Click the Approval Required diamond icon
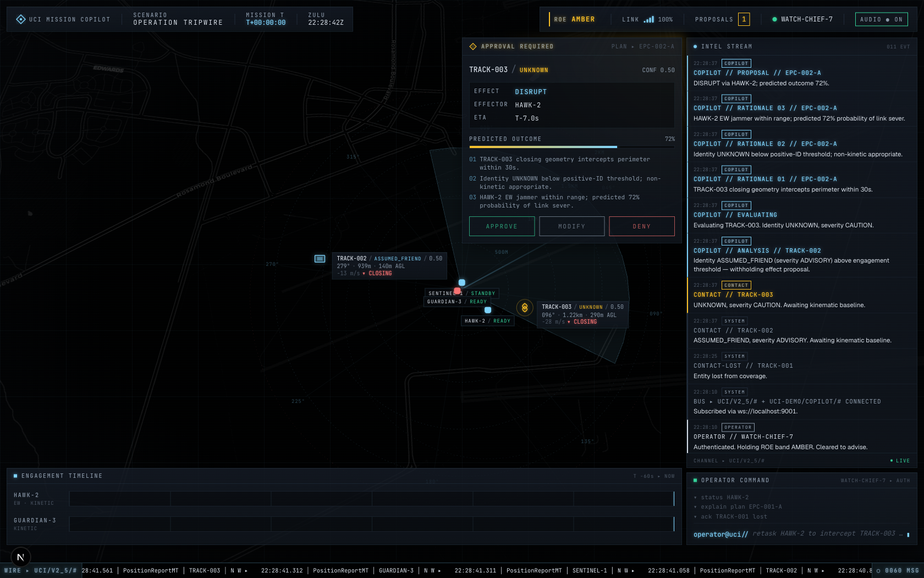924x578 pixels. [x=473, y=46]
